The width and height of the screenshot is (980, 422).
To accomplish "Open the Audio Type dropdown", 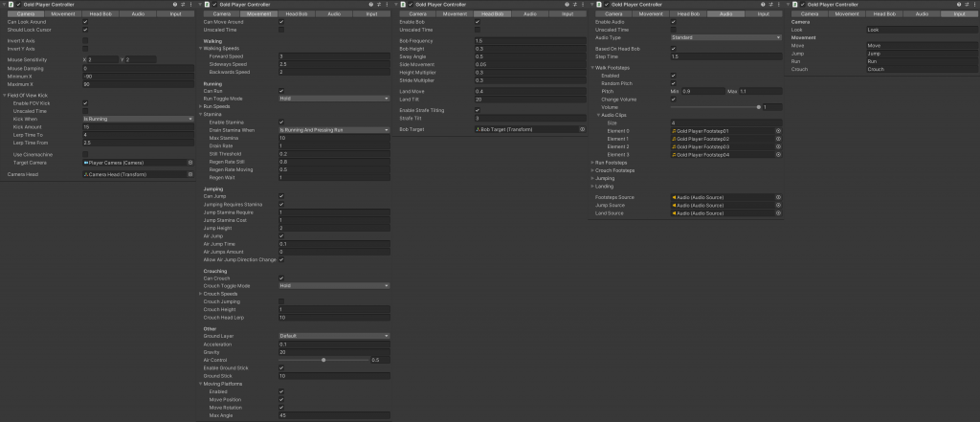I will (726, 37).
